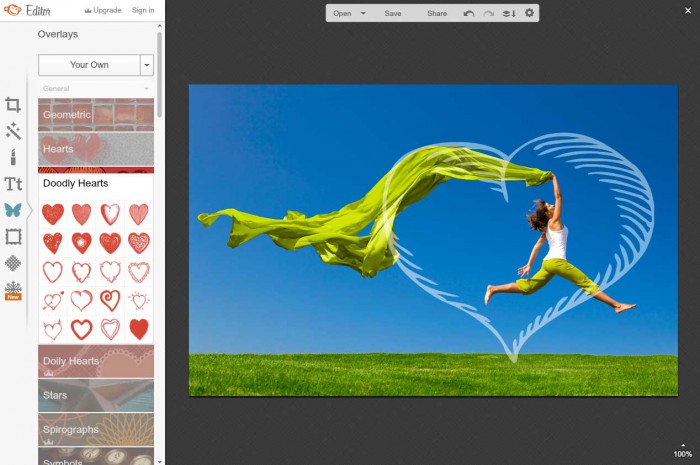Click the Sign in link

point(143,10)
